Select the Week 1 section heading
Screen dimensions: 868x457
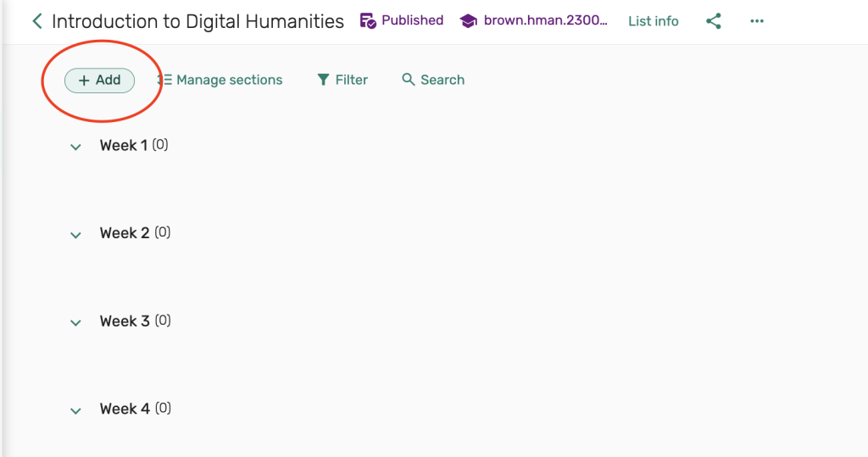(124, 146)
